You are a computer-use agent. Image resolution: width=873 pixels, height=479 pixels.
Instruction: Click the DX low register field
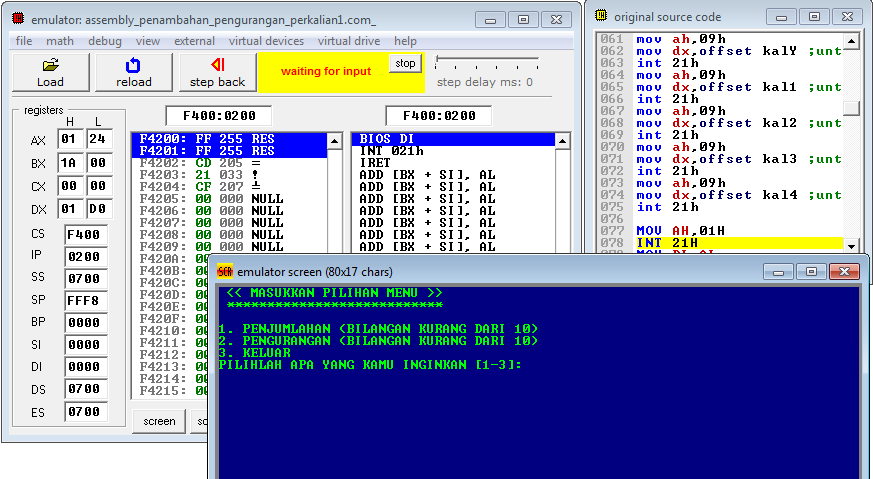pos(100,209)
